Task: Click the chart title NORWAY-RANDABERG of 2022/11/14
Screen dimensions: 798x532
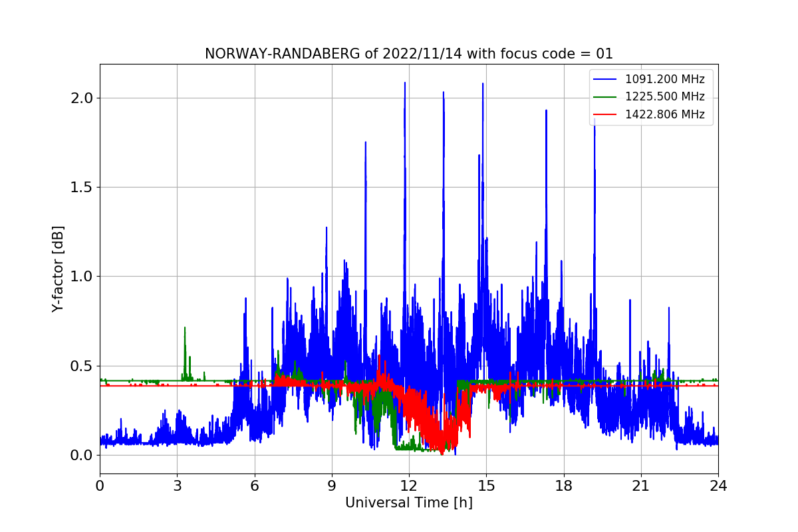Action: [409, 54]
